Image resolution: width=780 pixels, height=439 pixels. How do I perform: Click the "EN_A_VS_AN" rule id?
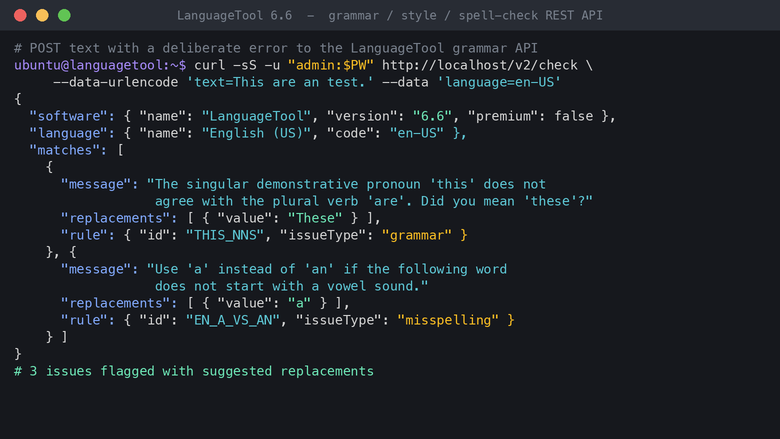[232, 320]
